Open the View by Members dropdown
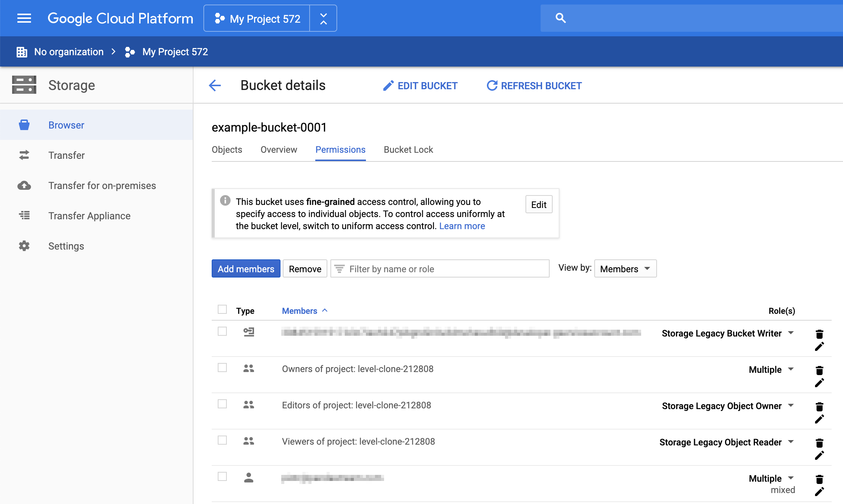This screenshot has height=504, width=843. 625,269
